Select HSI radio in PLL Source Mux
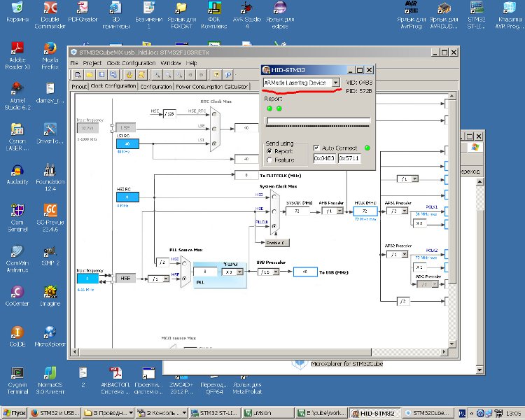525x420 pixels. (x=184, y=264)
